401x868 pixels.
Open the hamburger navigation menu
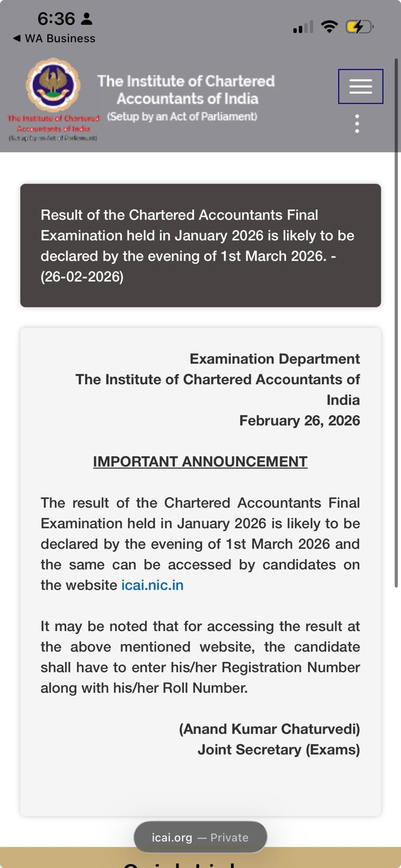[360, 86]
